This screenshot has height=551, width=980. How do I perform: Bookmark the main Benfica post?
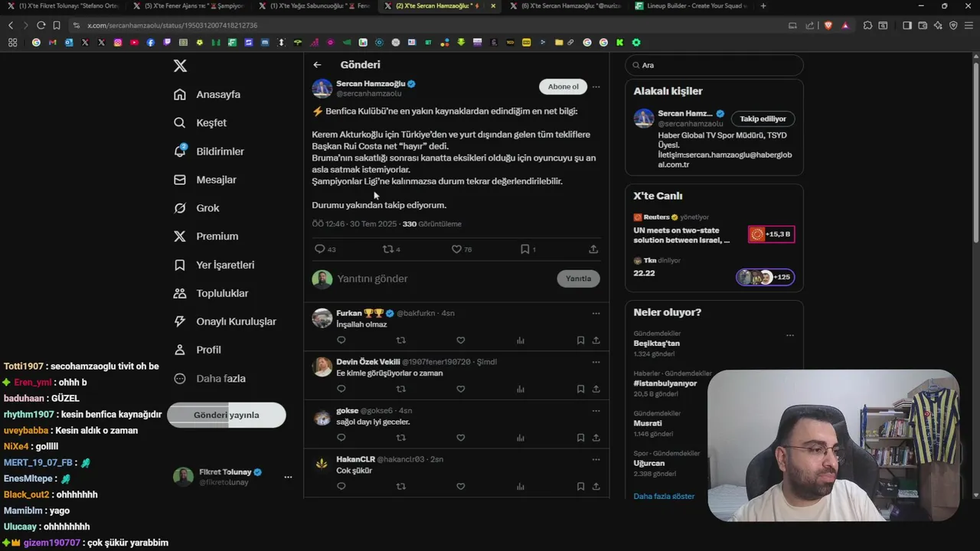pyautogui.click(x=528, y=249)
